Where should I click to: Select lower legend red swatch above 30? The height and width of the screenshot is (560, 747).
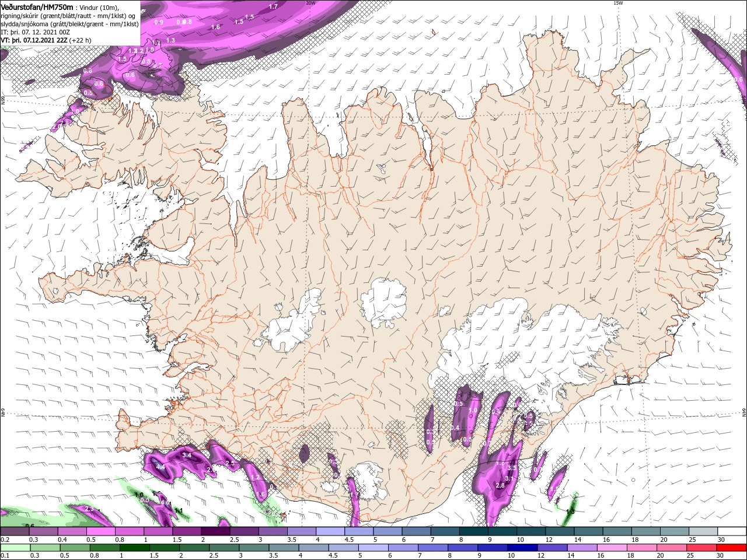pyautogui.click(x=732, y=548)
